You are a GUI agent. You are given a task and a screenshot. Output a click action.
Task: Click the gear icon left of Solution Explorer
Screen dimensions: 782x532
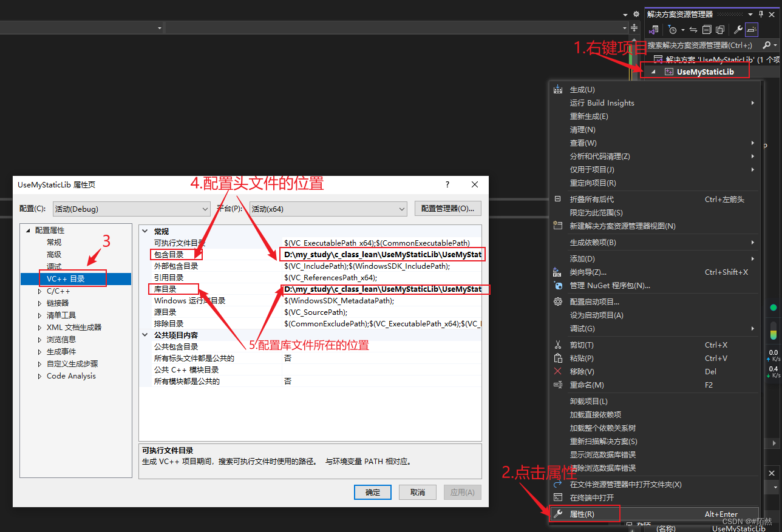click(636, 14)
